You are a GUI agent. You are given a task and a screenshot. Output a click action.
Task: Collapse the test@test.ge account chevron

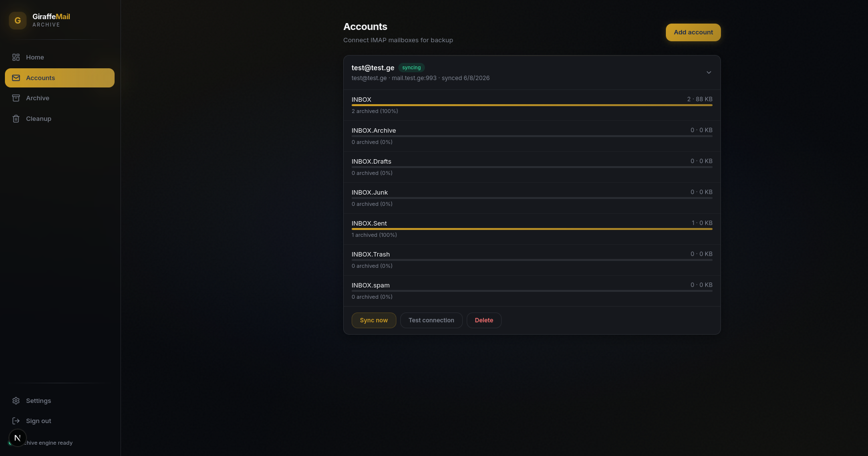(709, 73)
